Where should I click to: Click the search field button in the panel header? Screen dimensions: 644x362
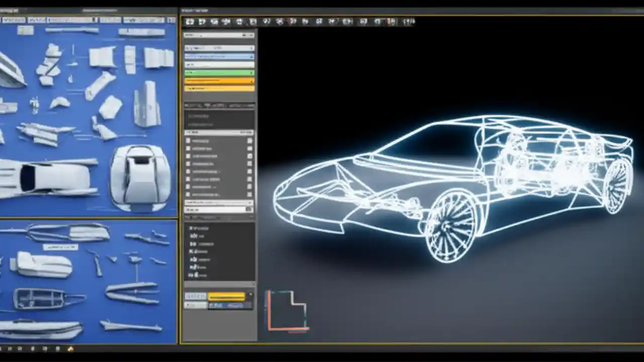(246, 35)
